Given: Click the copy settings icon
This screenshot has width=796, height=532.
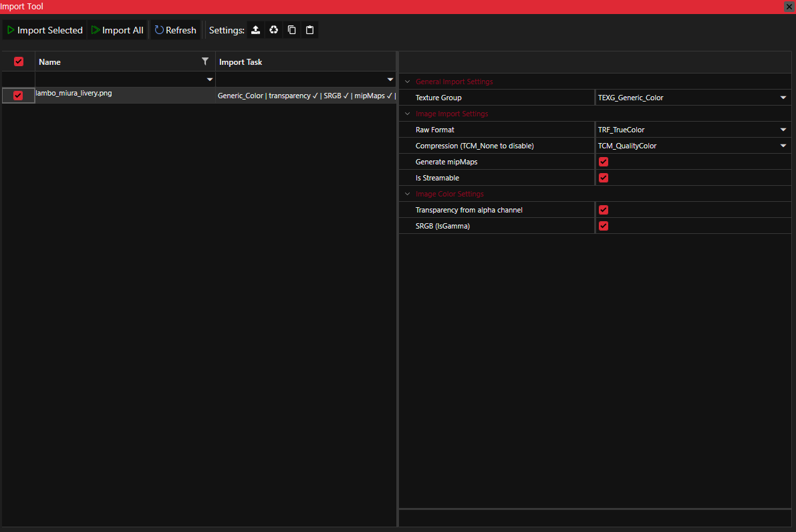Looking at the screenshot, I should pos(291,30).
